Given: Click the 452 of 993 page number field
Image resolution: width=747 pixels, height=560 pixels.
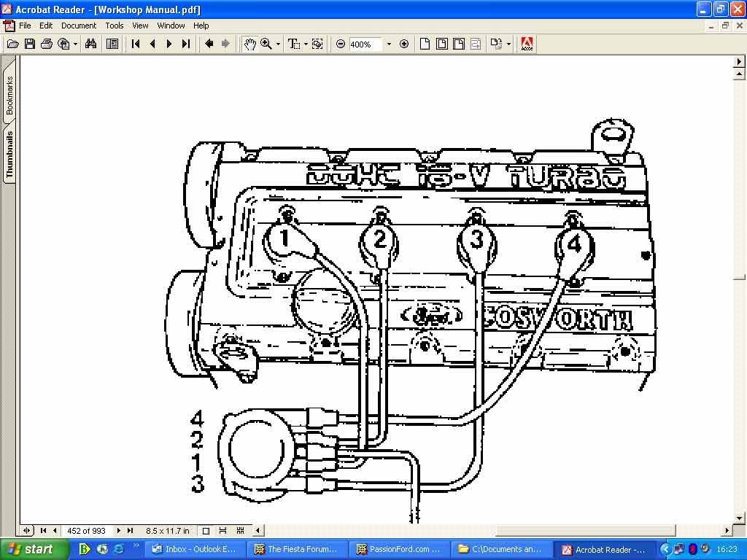Looking at the screenshot, I should [86, 531].
